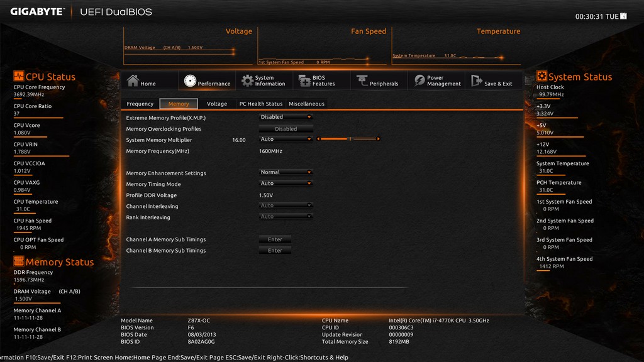Click the System Memory Multiplier slider handle
The height and width of the screenshot is (362, 644).
point(350,139)
